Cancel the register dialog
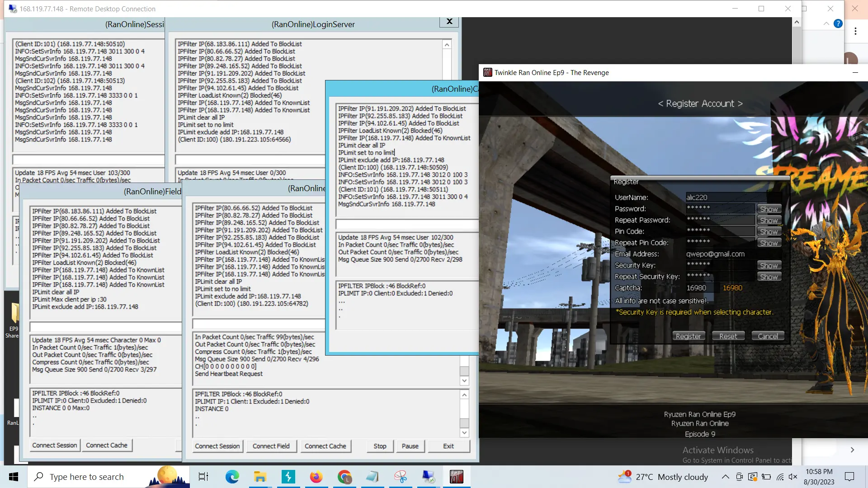Viewport: 868px width, 488px height. pos(768,336)
